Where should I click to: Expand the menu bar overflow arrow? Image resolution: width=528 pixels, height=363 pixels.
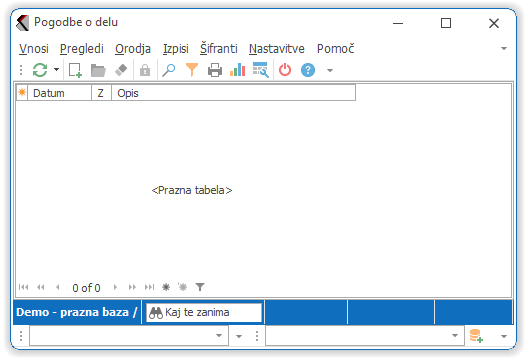(504, 48)
